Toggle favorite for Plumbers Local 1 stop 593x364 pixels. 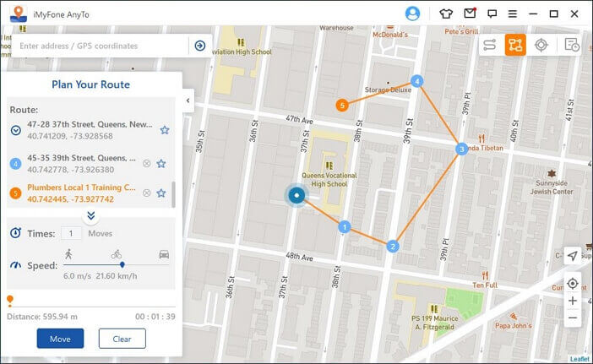point(161,193)
